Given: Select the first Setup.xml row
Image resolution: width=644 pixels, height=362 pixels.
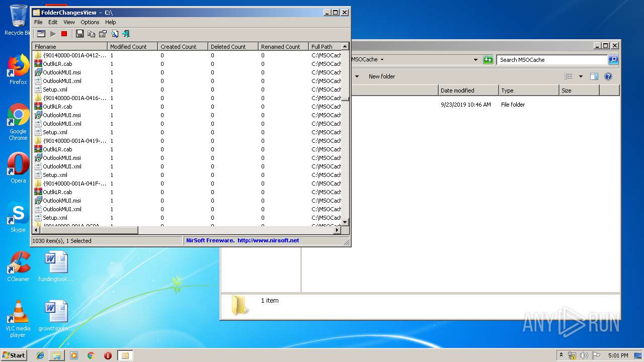Looking at the screenshot, I should (x=187, y=89).
